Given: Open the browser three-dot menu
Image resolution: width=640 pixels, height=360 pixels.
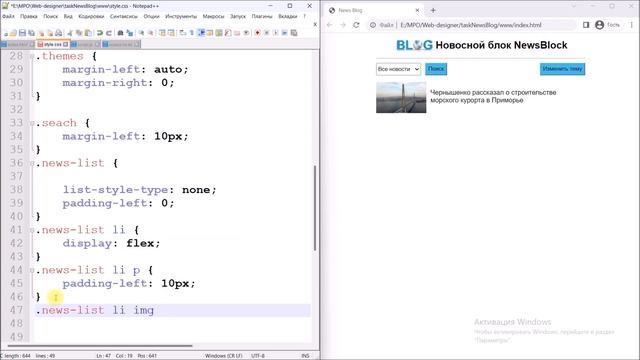Looking at the screenshot, I should click(632, 25).
